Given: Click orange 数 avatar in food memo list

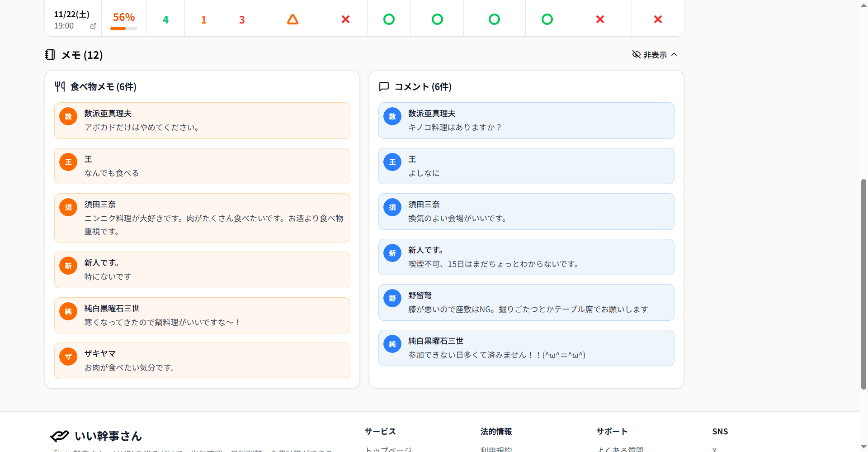Looking at the screenshot, I should pos(68,117).
